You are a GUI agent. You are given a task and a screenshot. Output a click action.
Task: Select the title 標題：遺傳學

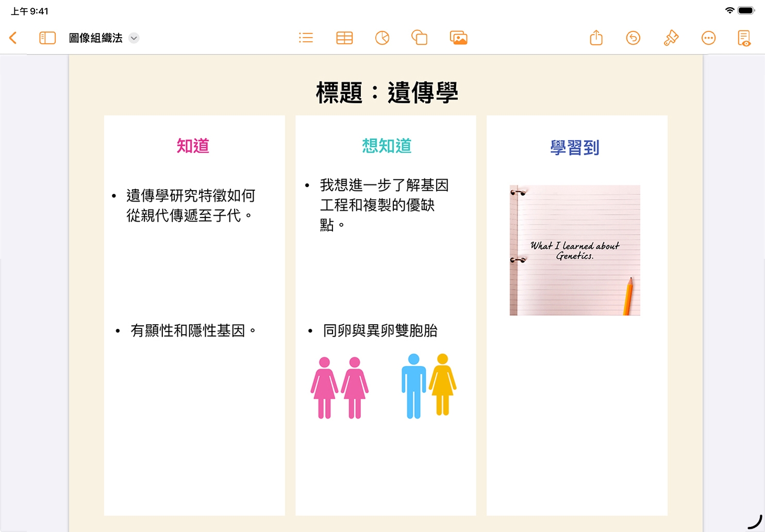[x=387, y=93]
